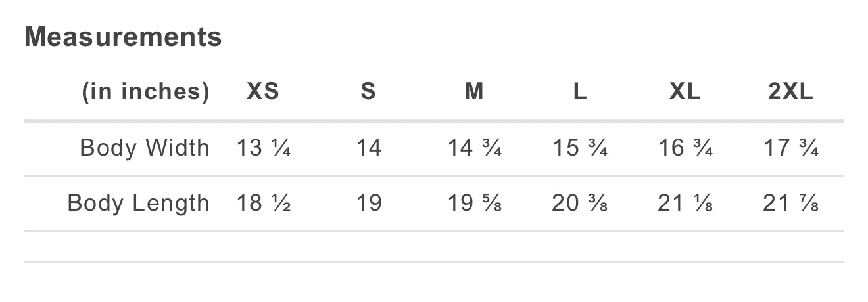868x302 pixels.
Task: Click the Body Width row label
Action: point(145,148)
